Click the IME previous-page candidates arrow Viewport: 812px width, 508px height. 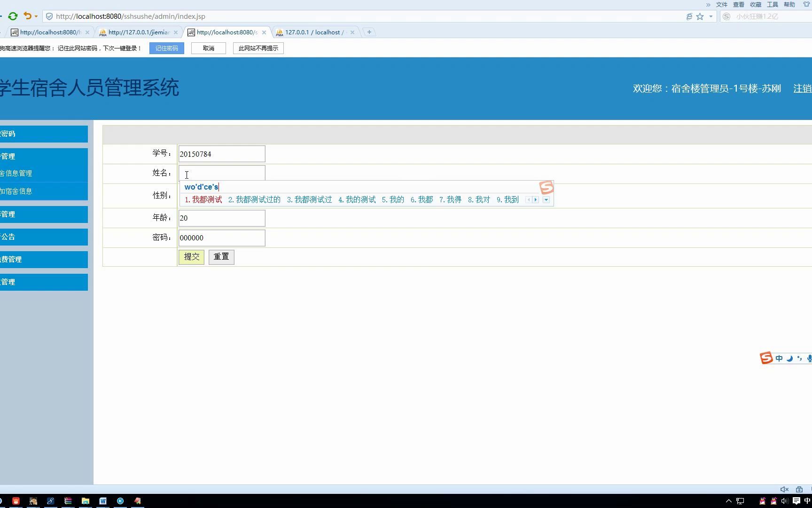529,200
